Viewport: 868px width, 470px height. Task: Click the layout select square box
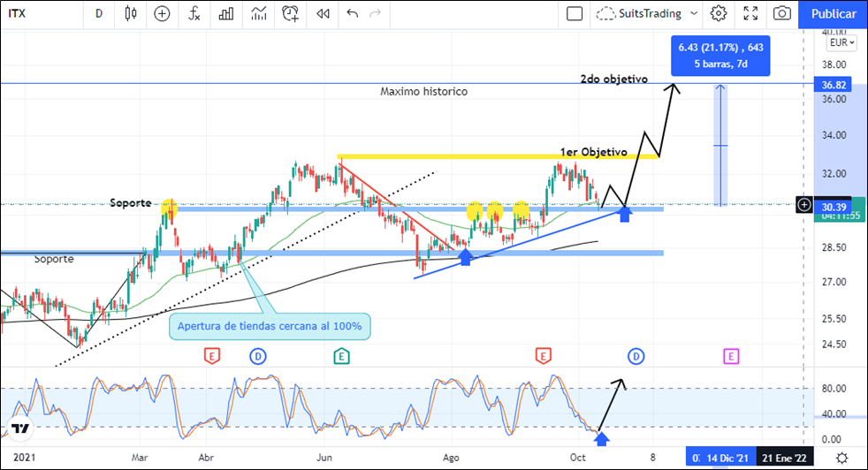(575, 13)
